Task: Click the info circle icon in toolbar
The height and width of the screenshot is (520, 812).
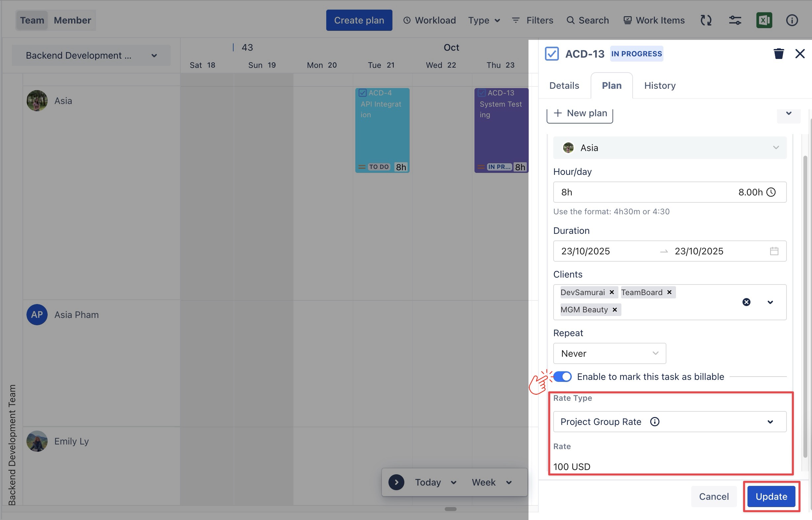Action: (792, 20)
